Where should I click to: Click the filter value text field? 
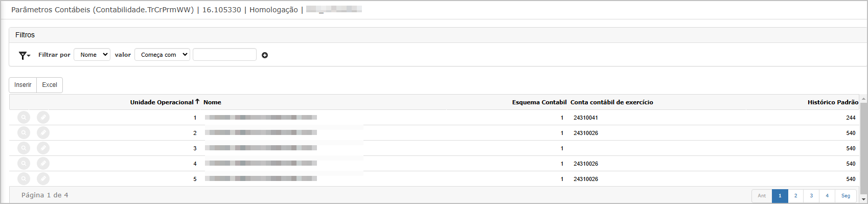224,55
